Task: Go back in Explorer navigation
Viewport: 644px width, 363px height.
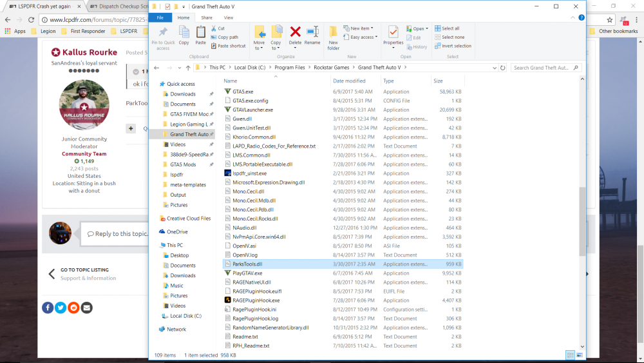Action: click(x=156, y=68)
